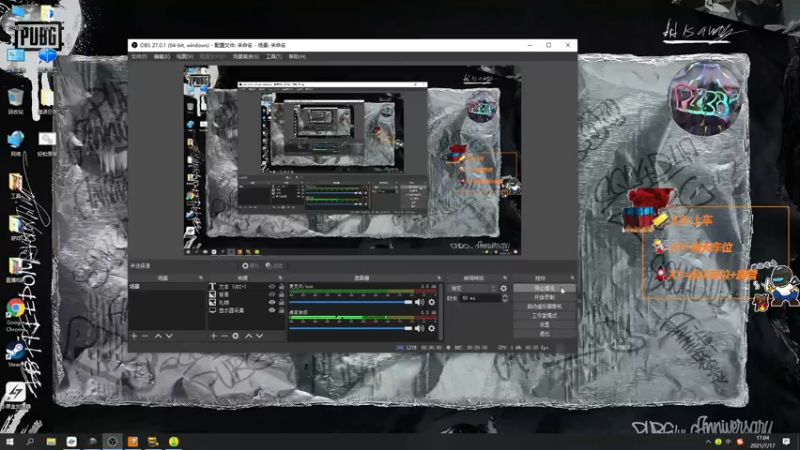Image resolution: width=800 pixels, height=450 pixels.
Task: Open the File menu in OBS
Action: pyautogui.click(x=139, y=57)
